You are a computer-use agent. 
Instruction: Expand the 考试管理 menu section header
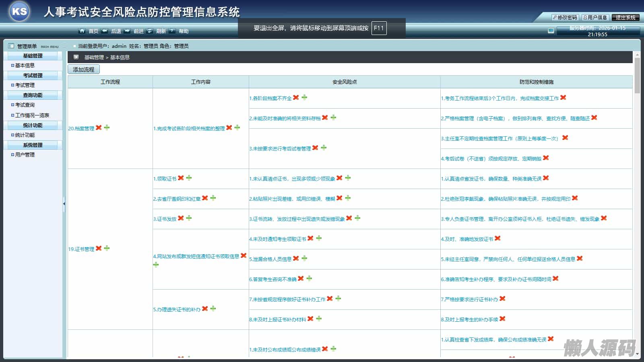click(33, 75)
